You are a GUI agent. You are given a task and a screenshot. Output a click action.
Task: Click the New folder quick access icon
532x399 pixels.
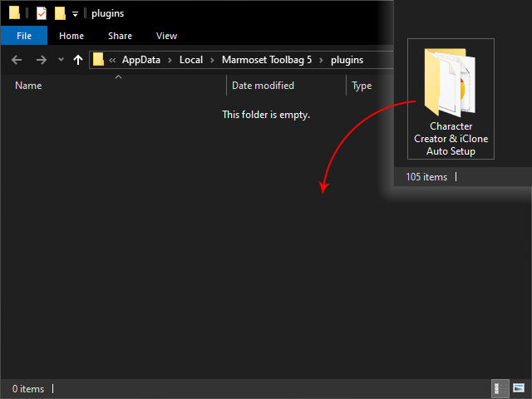click(x=60, y=13)
